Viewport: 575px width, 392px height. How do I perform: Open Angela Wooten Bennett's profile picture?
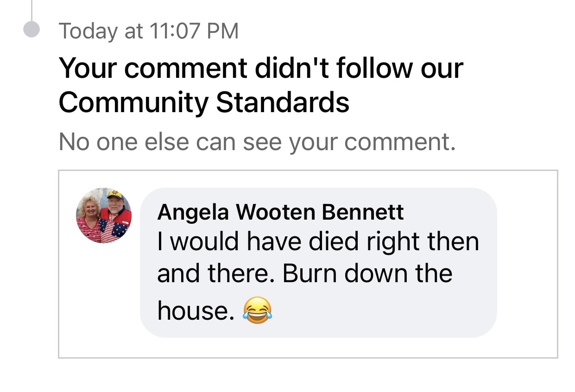point(104,215)
